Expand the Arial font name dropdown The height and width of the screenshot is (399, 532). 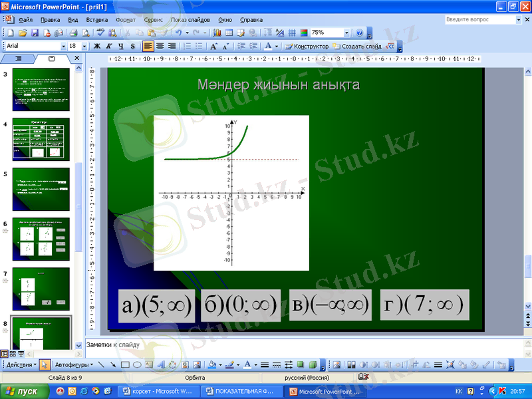tap(64, 47)
